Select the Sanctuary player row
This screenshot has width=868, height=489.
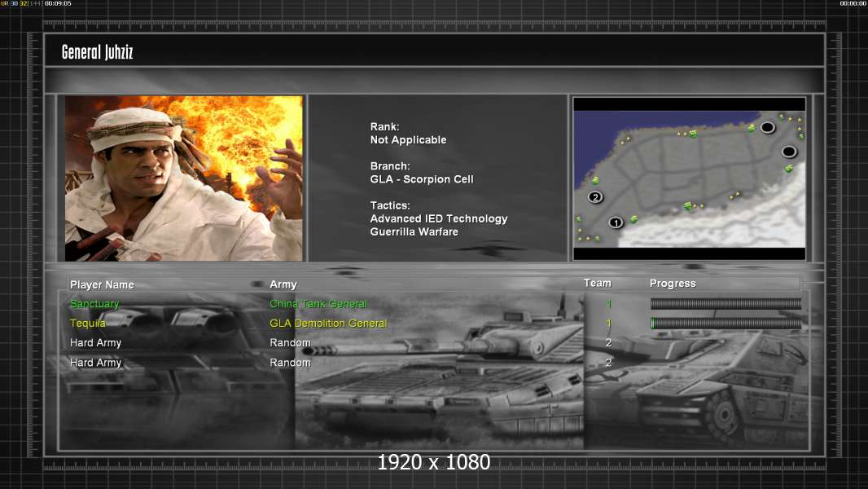tap(435, 303)
